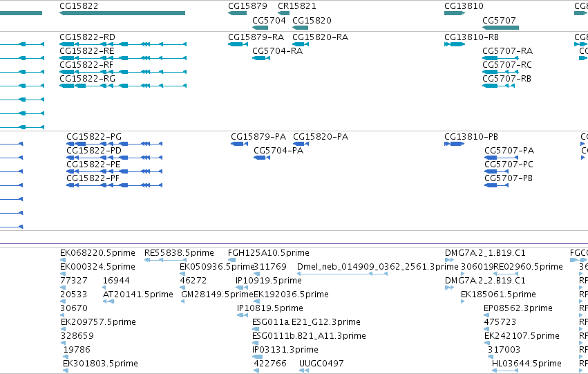This screenshot has height=374, width=588.
Task: Select the IP03131.3prime label
Action: [x=285, y=350]
